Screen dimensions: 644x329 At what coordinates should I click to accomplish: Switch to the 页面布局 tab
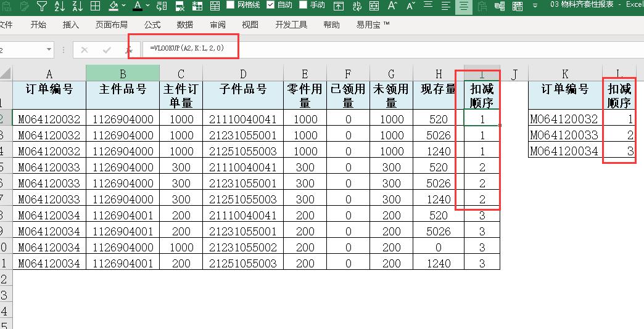tap(111, 25)
